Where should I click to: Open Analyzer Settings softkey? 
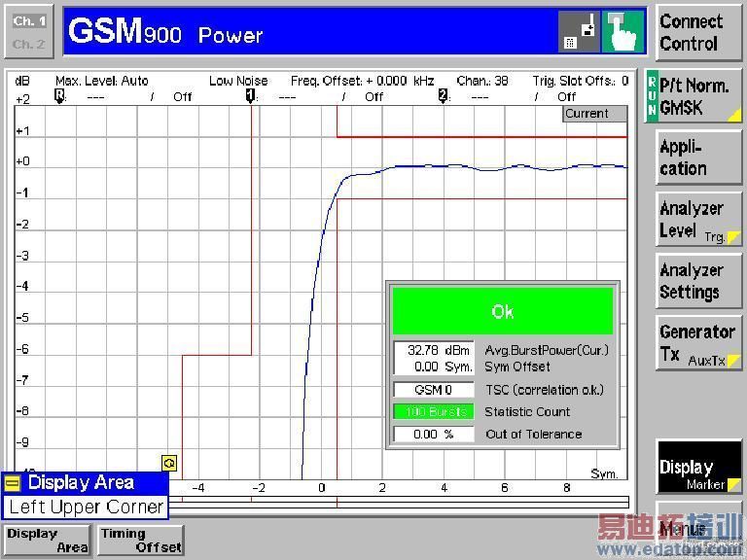click(x=698, y=281)
